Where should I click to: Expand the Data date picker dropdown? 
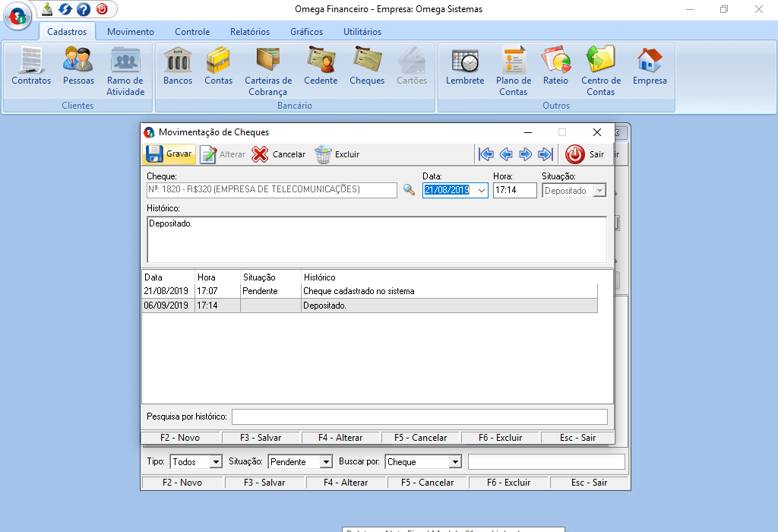[482, 191]
